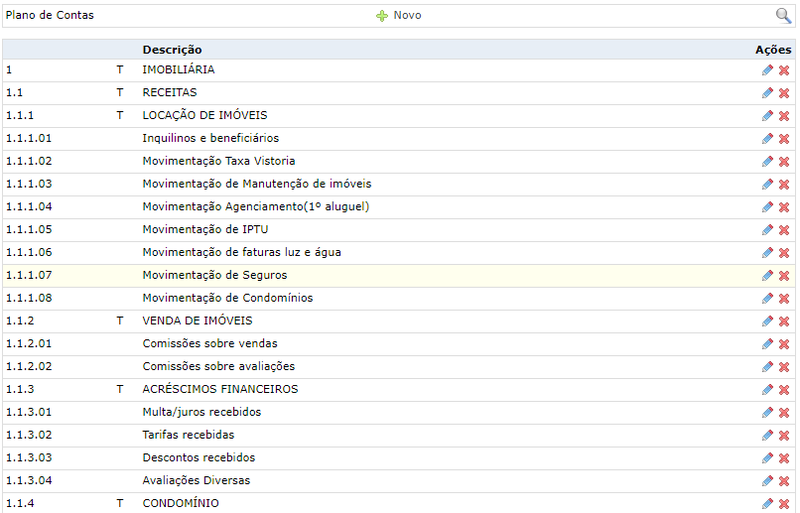Select account code 1.1.4
Image resolution: width=800 pixels, height=513 pixels.
[x=20, y=503]
